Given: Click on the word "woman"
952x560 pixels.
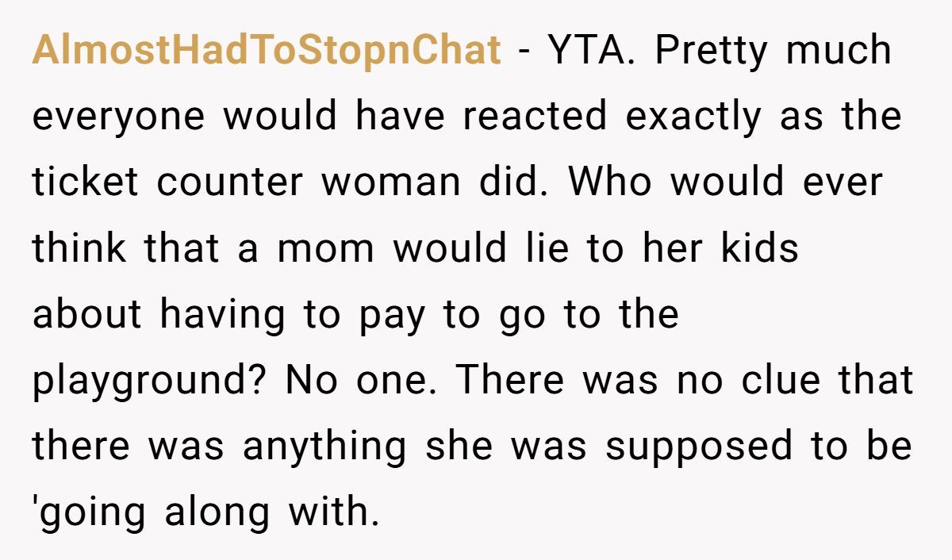Looking at the screenshot, I should tap(390, 182).
